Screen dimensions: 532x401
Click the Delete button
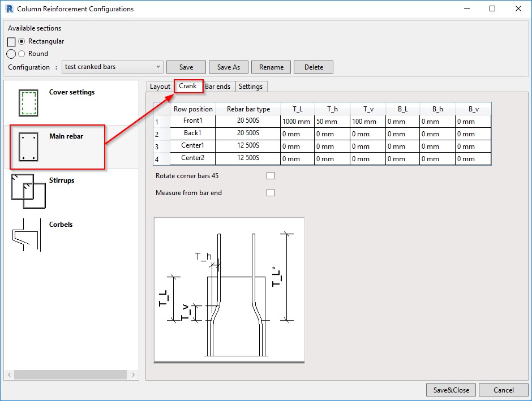314,67
